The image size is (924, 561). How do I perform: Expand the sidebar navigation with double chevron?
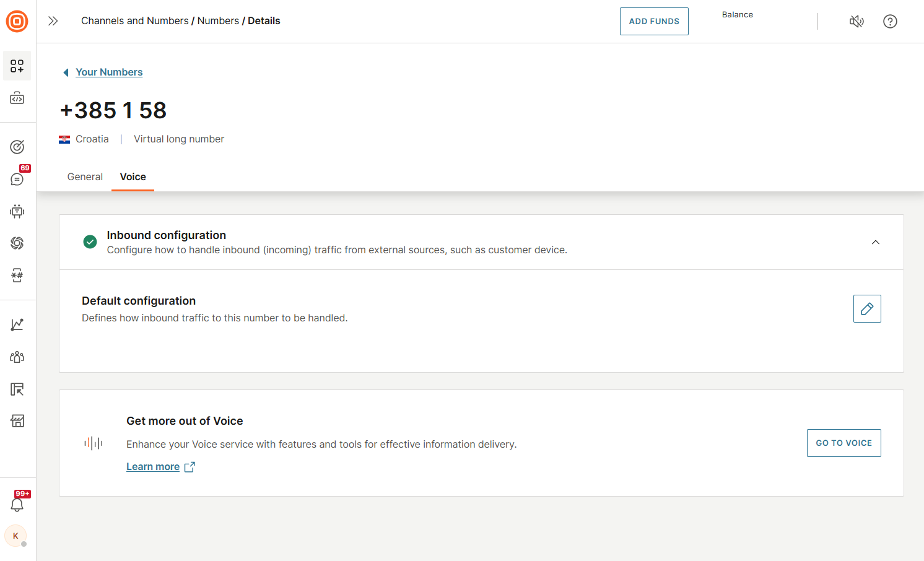53,21
